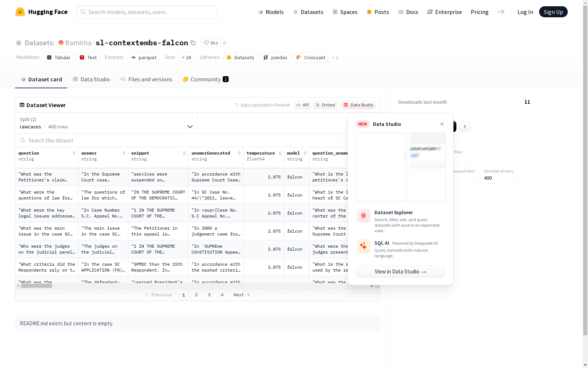Expand the Split rawcases dropdown

[x=107, y=123]
